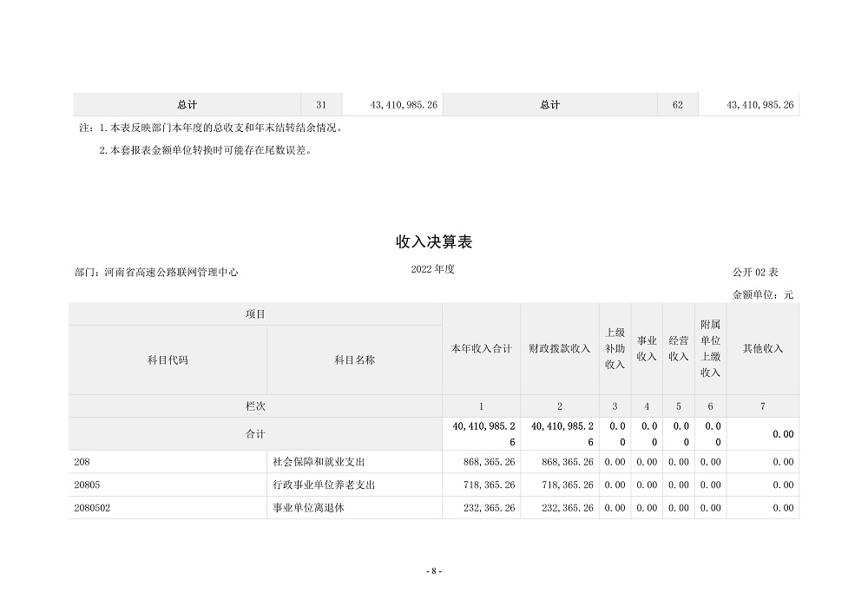Select 事业单位离退休 cell

click(x=354, y=508)
